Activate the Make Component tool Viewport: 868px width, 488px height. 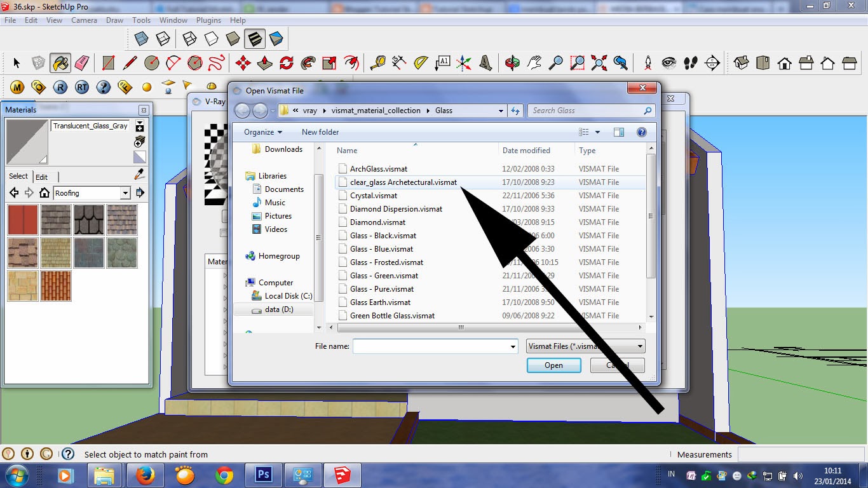[39, 63]
